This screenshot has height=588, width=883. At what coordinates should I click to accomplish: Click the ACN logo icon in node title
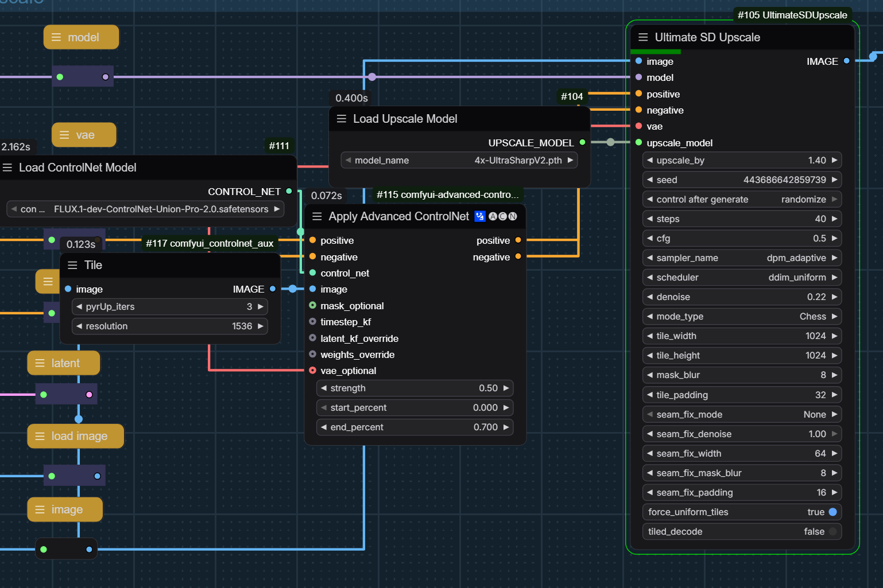coord(503,216)
